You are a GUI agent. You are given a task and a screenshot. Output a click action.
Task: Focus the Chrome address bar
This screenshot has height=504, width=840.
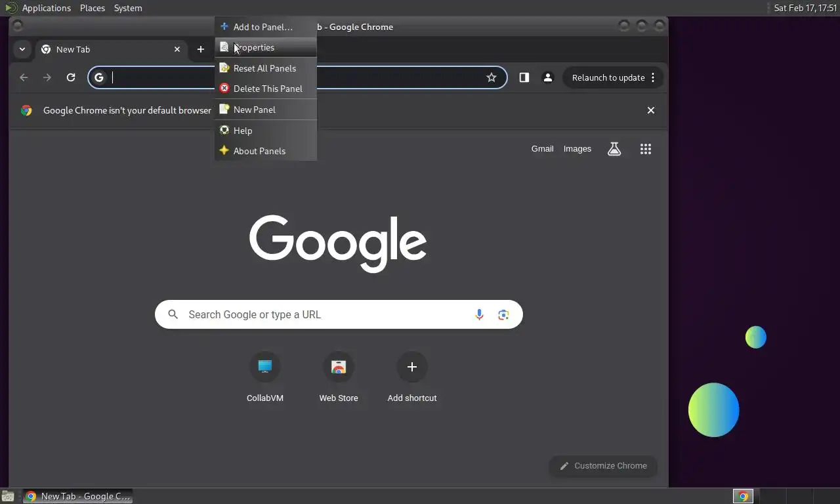pos(297,77)
